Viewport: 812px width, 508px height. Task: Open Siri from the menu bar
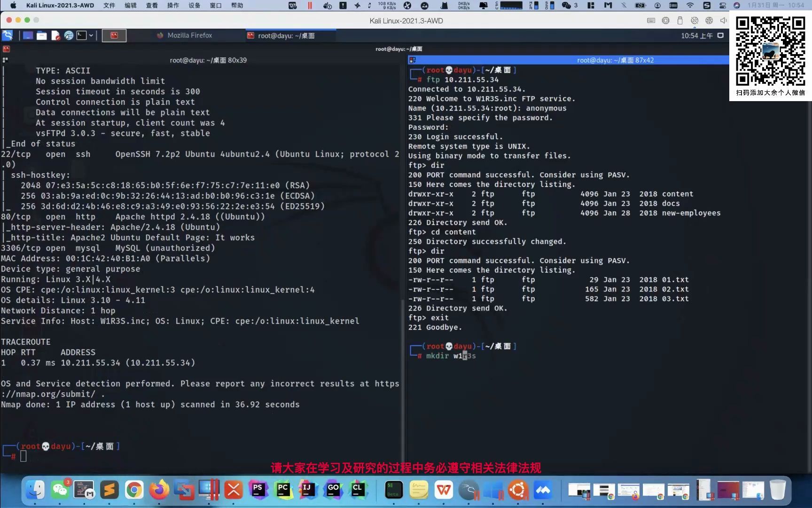(737, 5)
